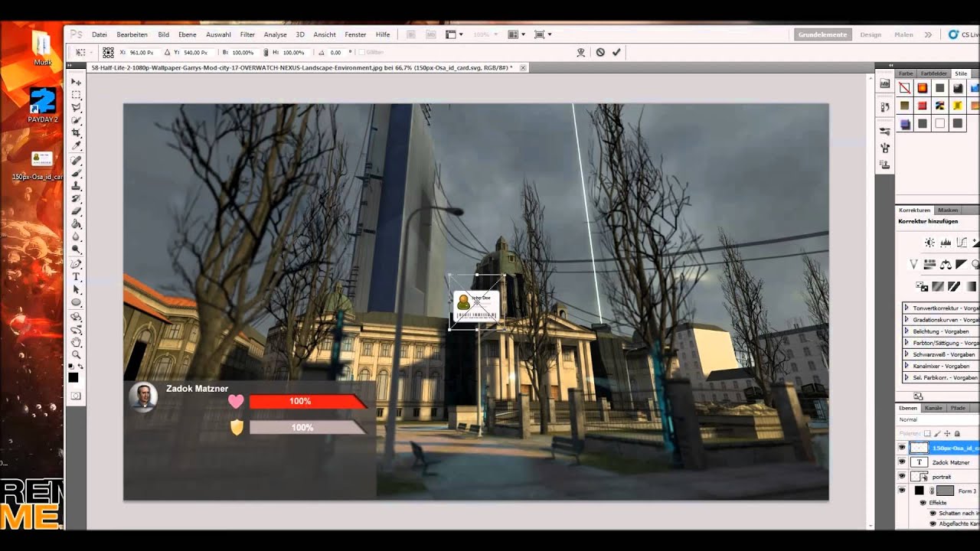Toggle lock transparent pixels in Ebenen panel
980x551 pixels.
[x=927, y=434]
